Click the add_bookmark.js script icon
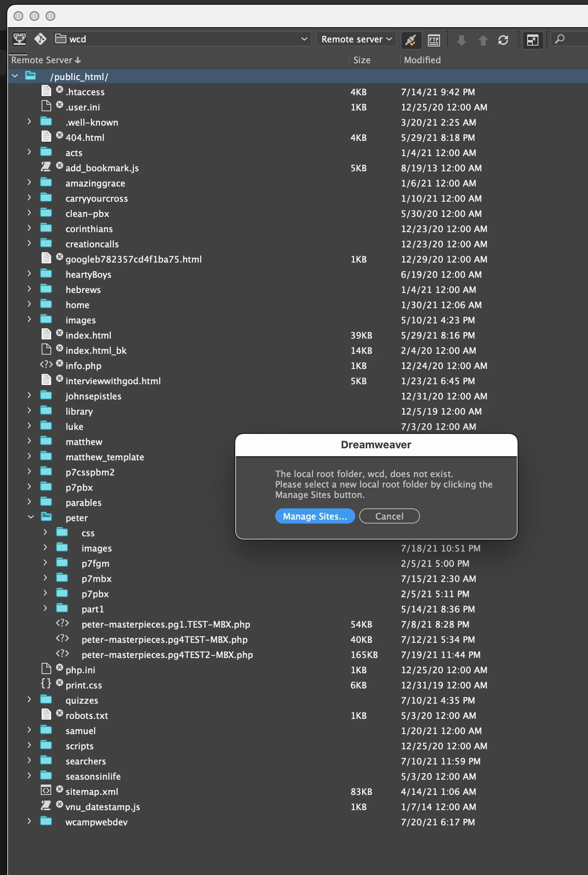The height and width of the screenshot is (875, 588). [x=46, y=167]
